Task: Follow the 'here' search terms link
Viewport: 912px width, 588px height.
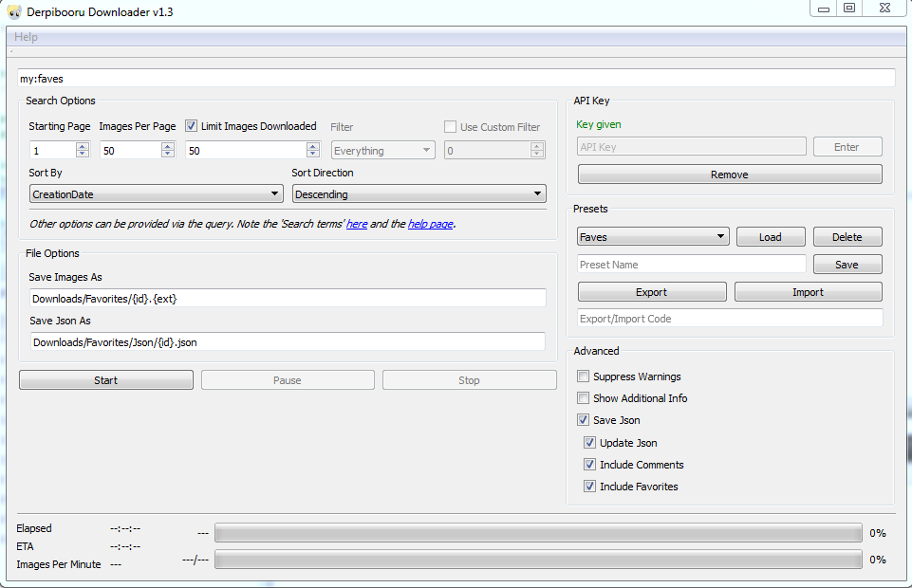Action: (x=357, y=224)
